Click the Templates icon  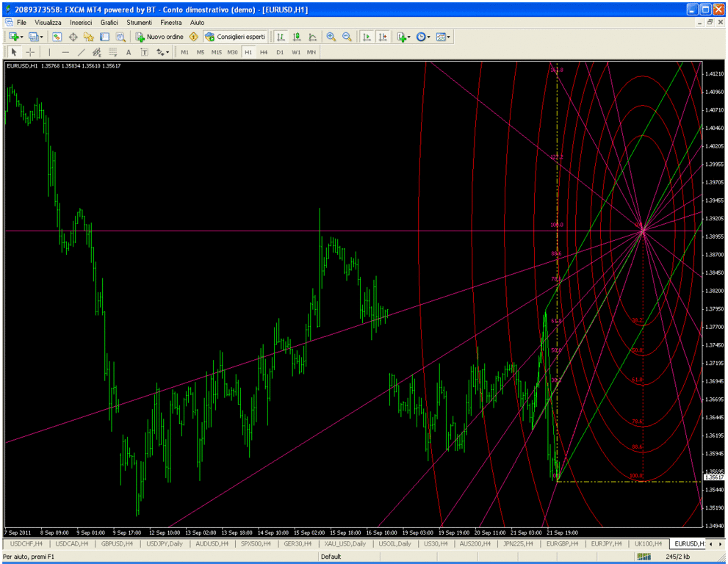tap(441, 37)
